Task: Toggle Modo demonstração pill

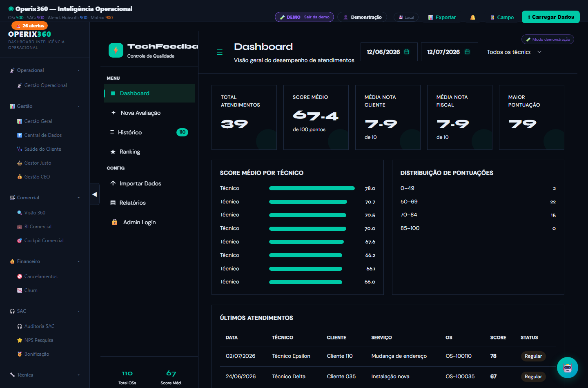Action: pos(548,39)
